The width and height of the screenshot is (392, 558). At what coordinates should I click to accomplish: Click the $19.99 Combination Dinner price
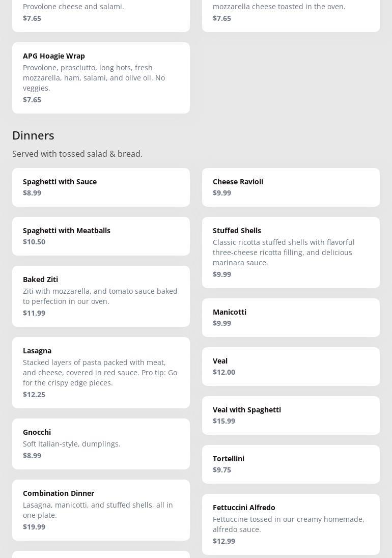[x=34, y=527]
